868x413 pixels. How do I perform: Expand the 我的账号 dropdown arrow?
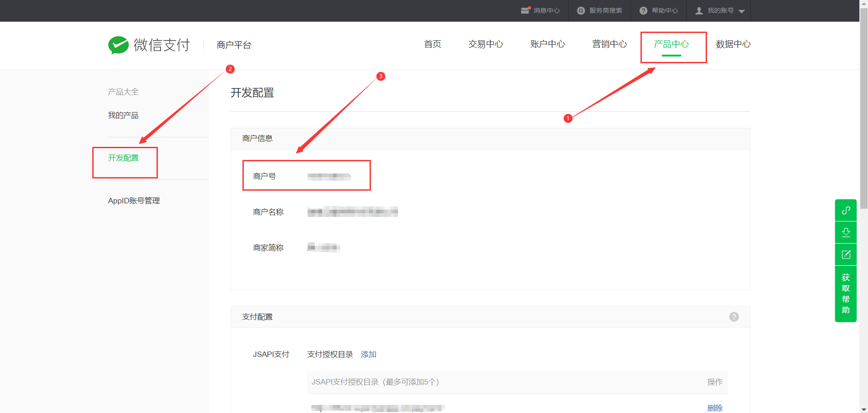pyautogui.click(x=742, y=11)
